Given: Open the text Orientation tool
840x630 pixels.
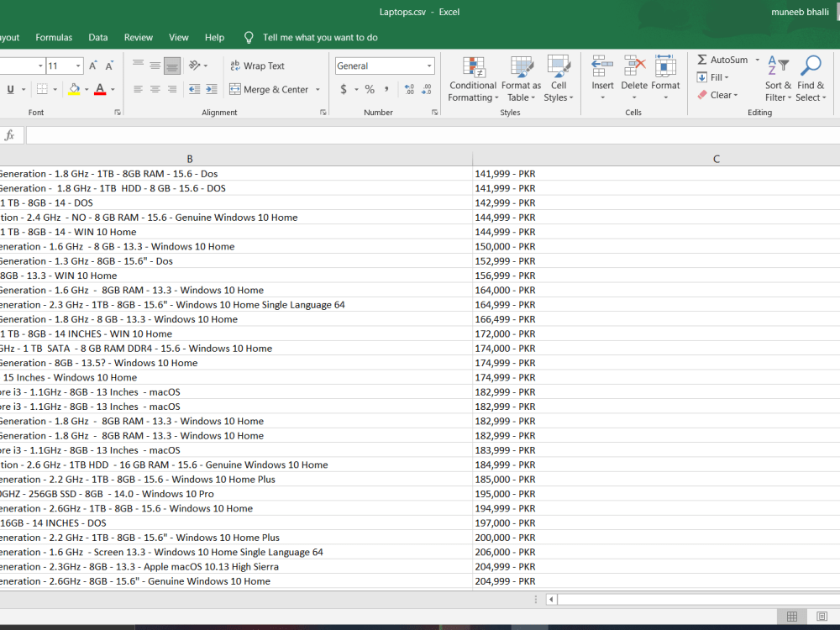Looking at the screenshot, I should pyautogui.click(x=195, y=66).
